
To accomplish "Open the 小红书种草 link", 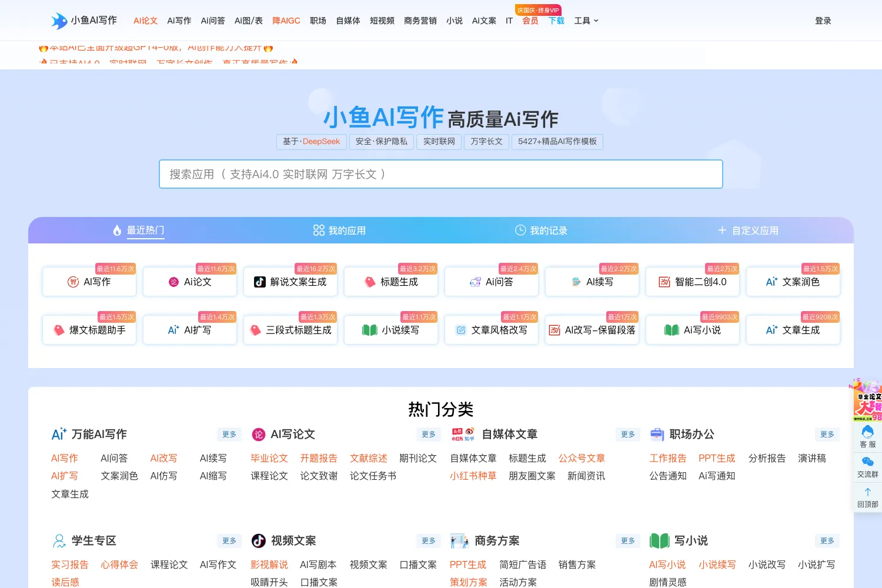I will [473, 476].
